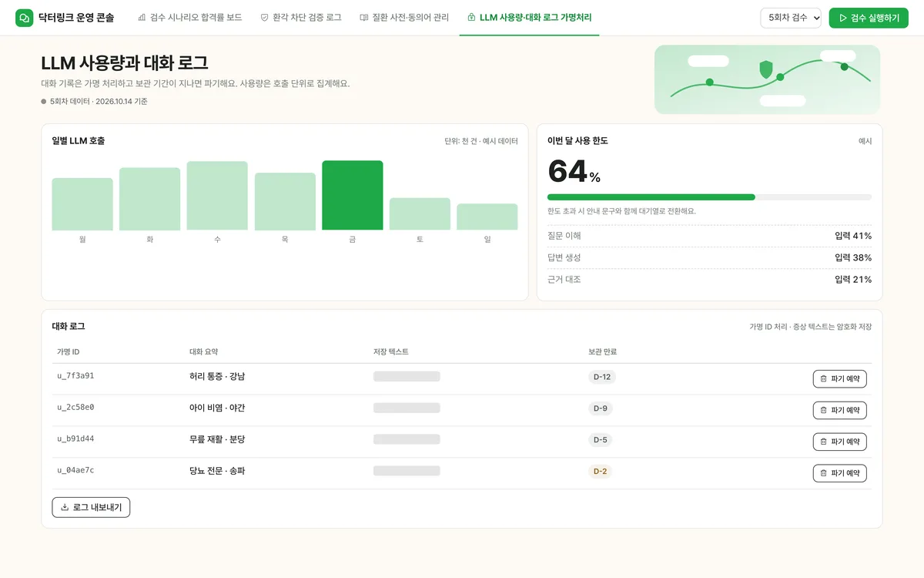Select the highlighted 금 bar

352,195
